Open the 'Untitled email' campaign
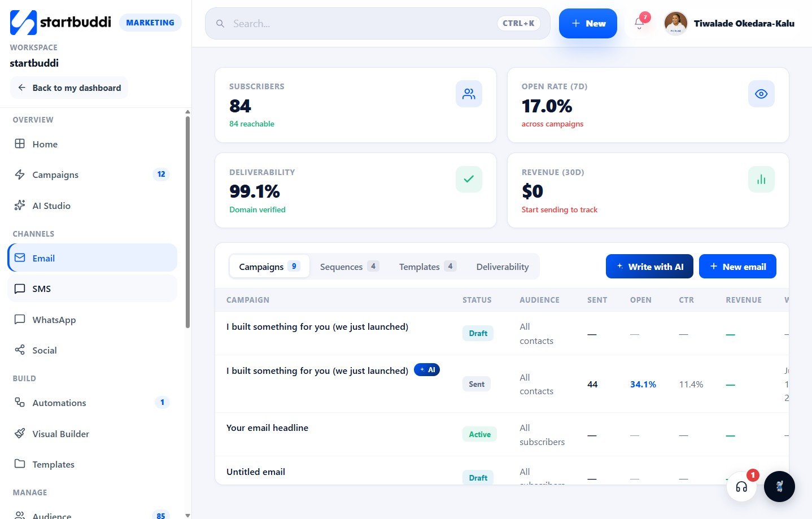Screen dimensions: 812x519 pos(255,472)
